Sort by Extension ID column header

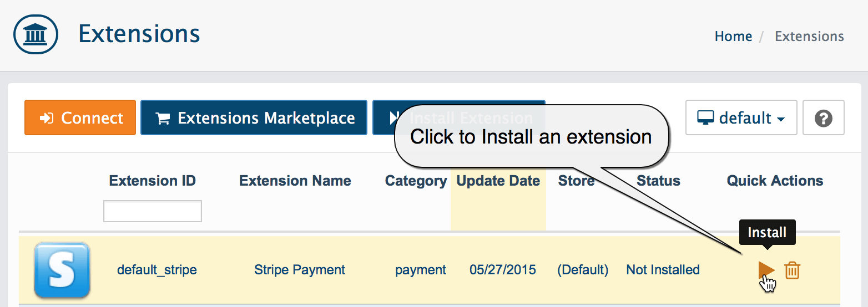(x=153, y=181)
